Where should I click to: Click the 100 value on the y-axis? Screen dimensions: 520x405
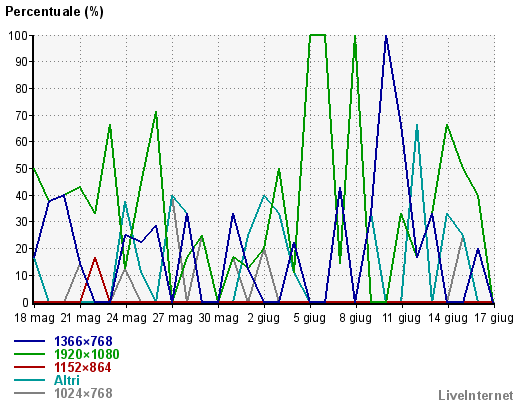[18, 35]
